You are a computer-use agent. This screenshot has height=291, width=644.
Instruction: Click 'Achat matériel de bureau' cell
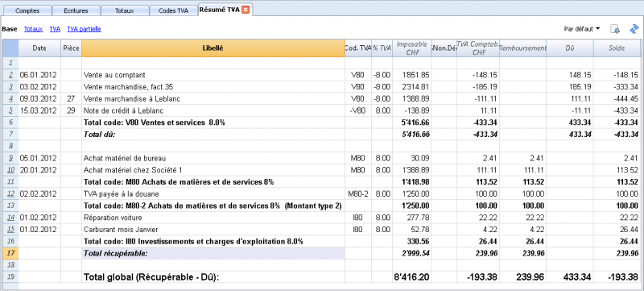tap(213, 158)
